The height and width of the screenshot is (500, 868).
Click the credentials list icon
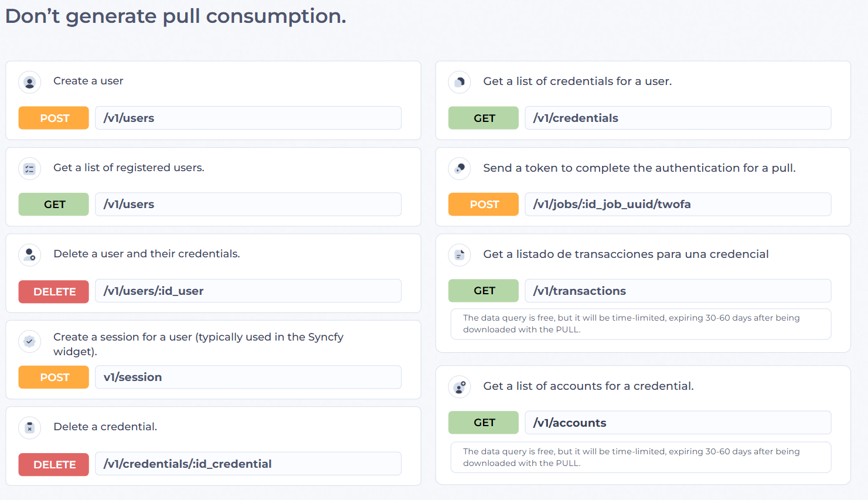(x=459, y=82)
